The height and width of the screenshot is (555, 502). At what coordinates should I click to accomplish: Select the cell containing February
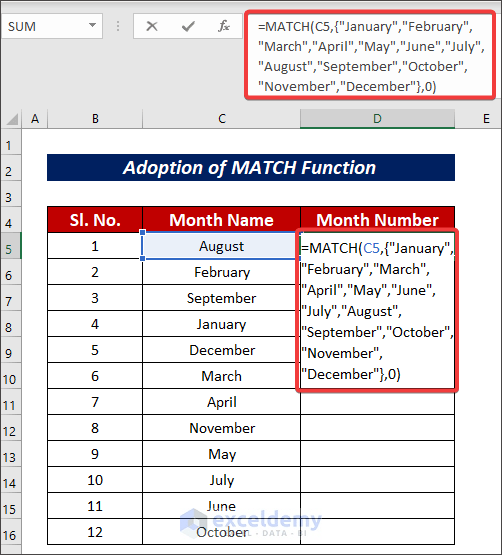click(x=222, y=272)
